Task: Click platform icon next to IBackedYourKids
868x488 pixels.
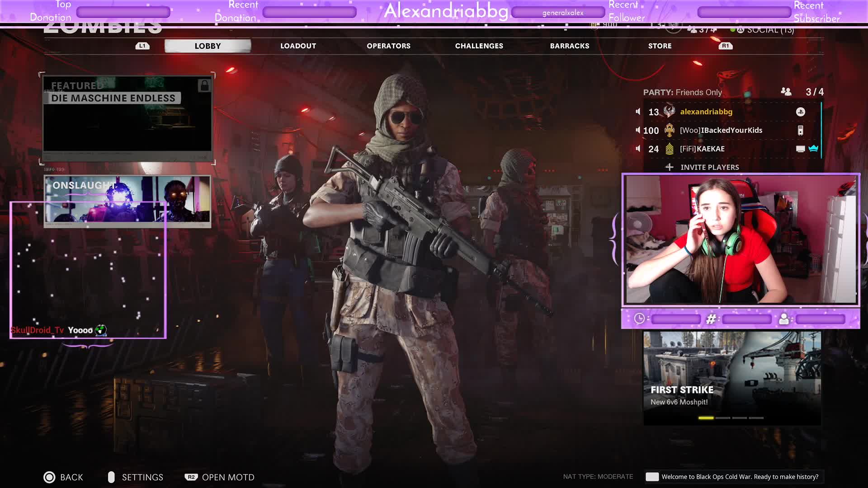Action: 800,131
